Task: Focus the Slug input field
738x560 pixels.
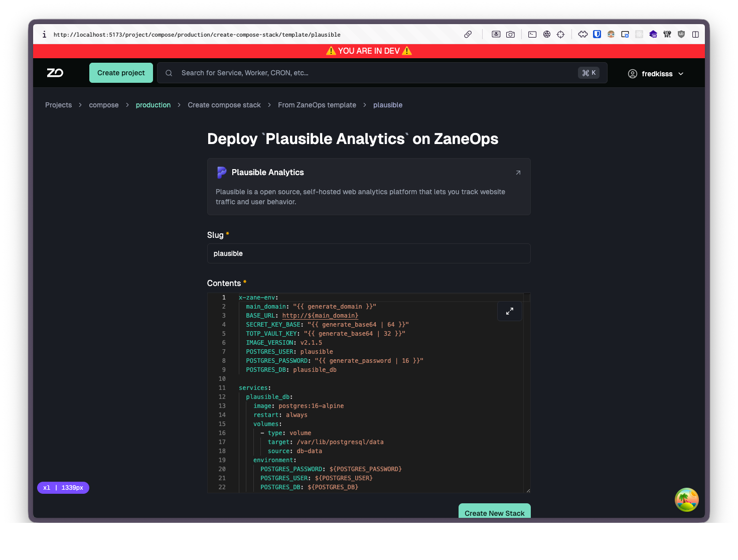Action: pos(369,253)
